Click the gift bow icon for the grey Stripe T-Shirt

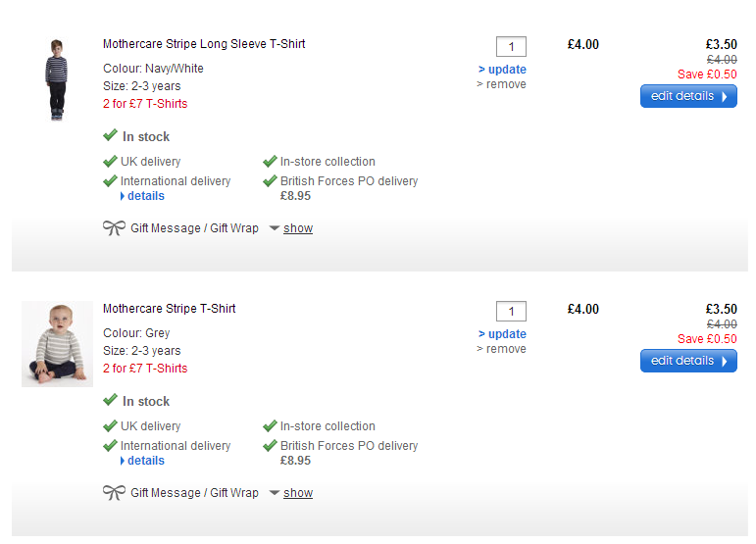(114, 493)
